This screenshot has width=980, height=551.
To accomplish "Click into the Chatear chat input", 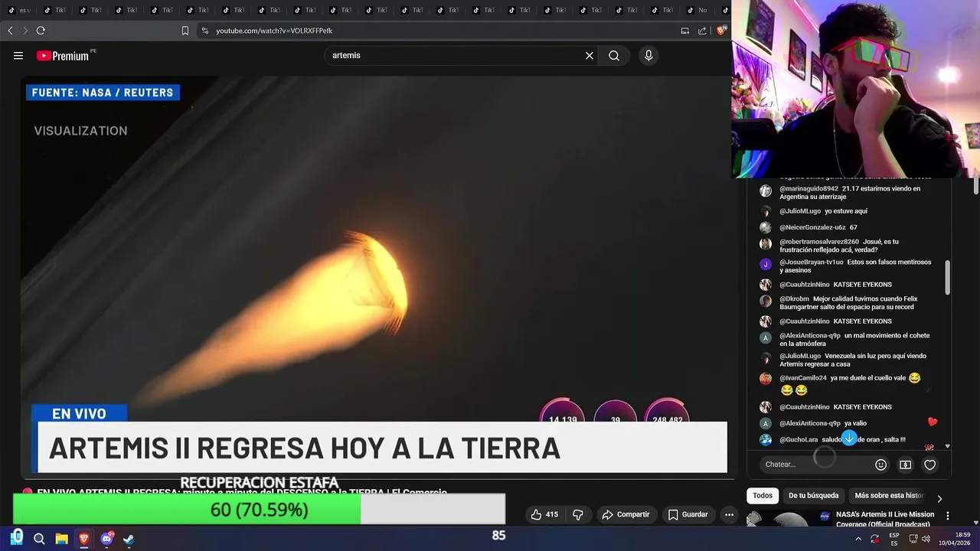I will 815,465.
